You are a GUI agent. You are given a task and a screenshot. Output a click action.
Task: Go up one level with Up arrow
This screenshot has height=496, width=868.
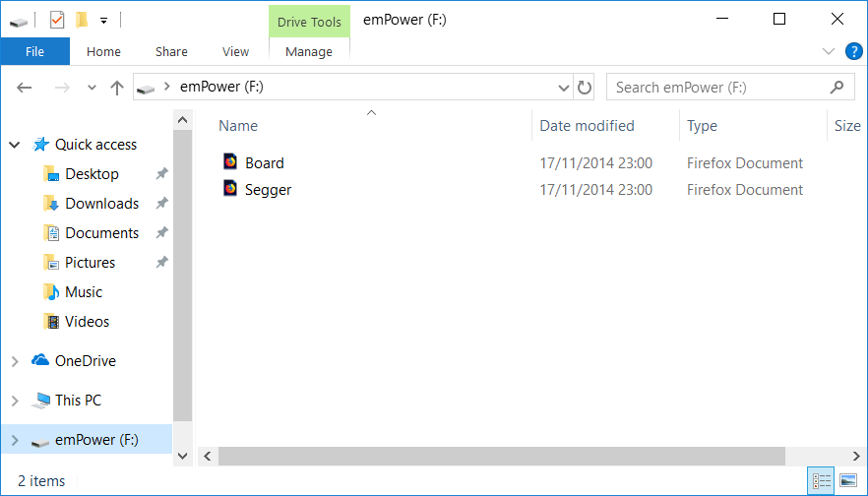(x=117, y=88)
